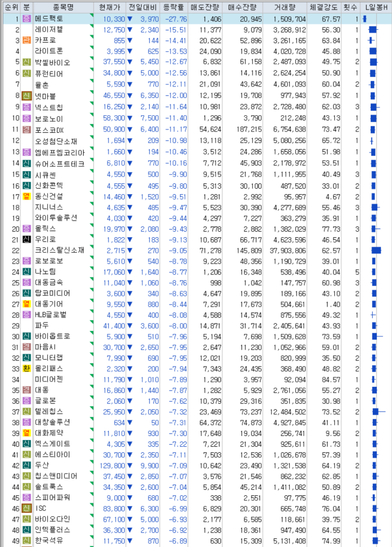Sort by the 현재가 column header
Viewport: 392px width, 547px height.
point(110,7)
